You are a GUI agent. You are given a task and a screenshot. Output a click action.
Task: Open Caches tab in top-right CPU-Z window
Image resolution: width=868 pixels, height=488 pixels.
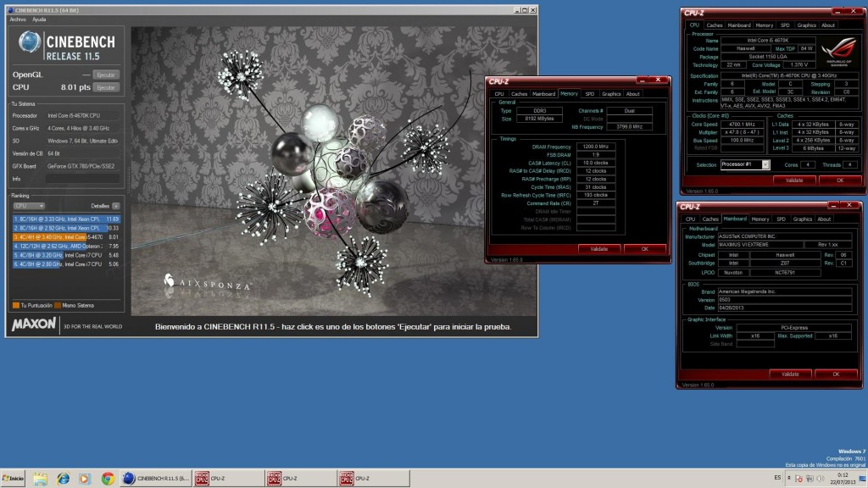[715, 25]
